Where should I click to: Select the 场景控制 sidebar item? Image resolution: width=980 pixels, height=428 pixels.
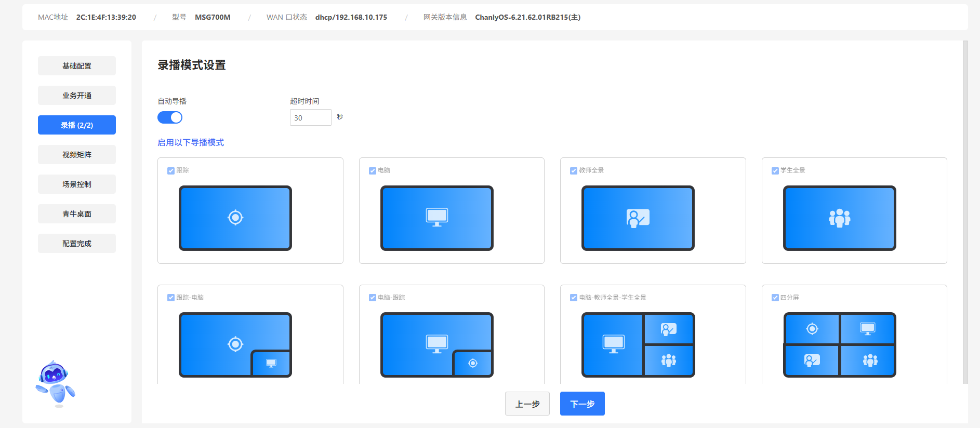[x=77, y=184]
